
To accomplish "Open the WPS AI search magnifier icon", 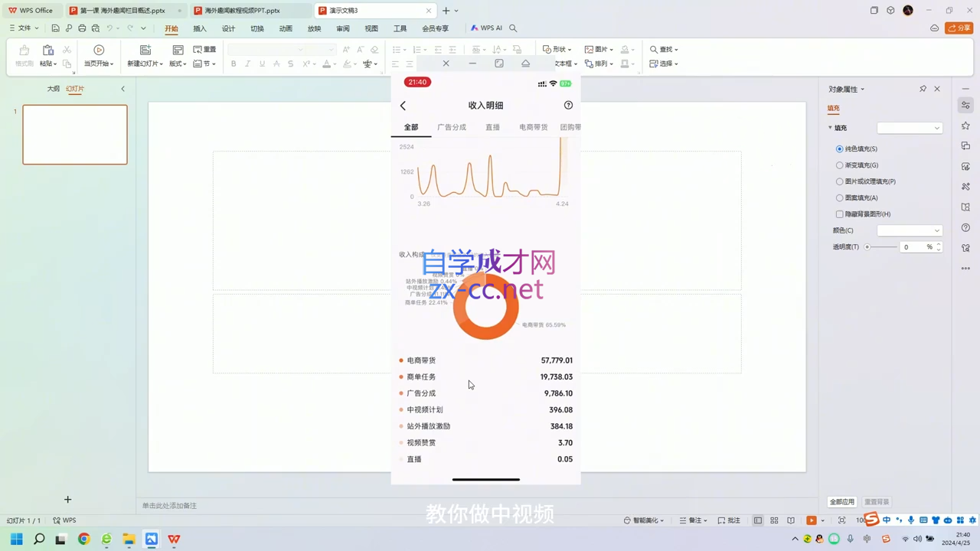I will [x=513, y=28].
